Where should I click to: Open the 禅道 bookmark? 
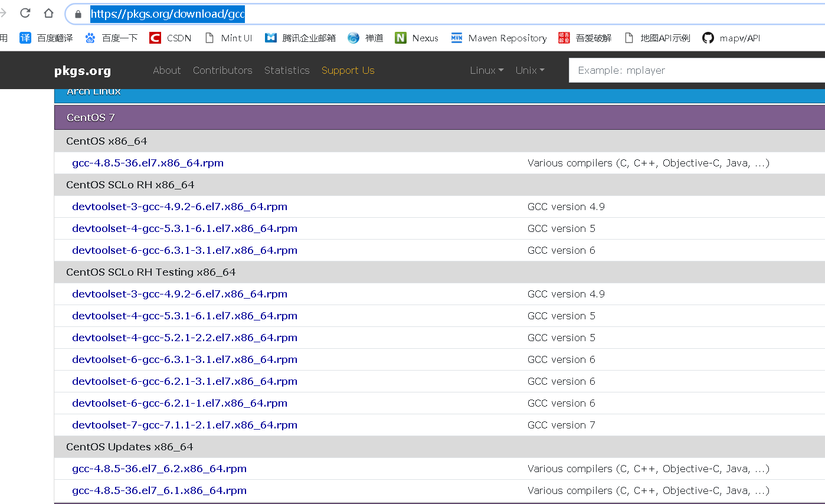tap(365, 38)
